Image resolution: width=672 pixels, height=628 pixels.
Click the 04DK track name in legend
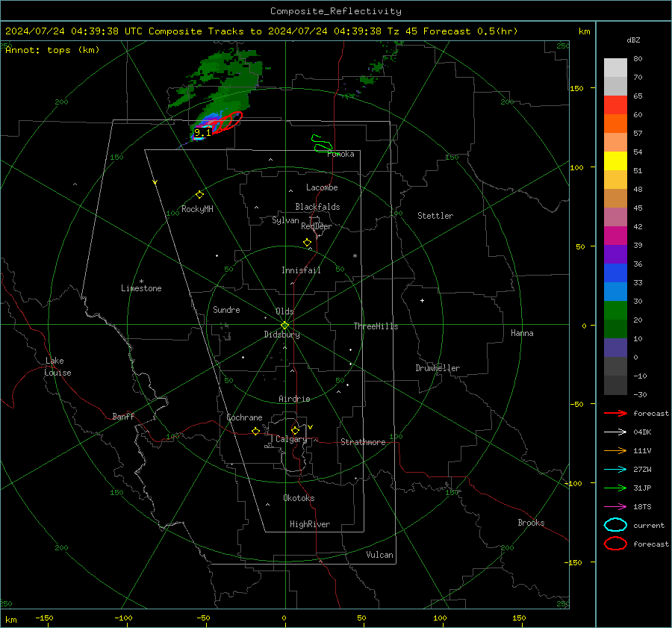point(642,432)
